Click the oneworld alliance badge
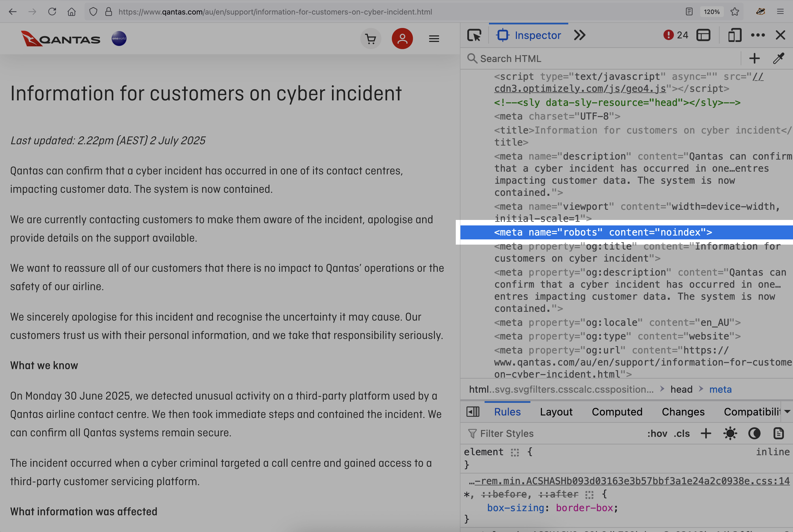Screen dimensions: 793x532 click(x=119, y=38)
